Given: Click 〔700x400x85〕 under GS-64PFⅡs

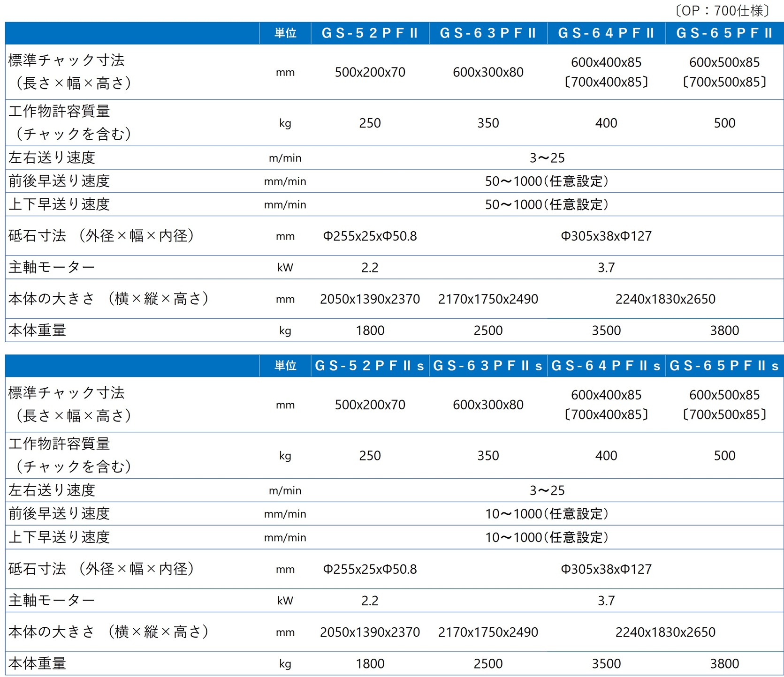Looking at the screenshot, I should pos(606,415).
